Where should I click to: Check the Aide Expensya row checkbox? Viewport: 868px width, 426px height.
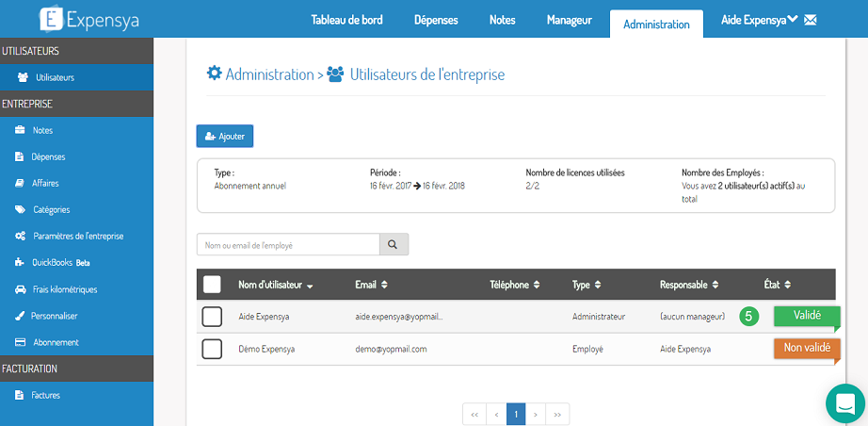pyautogui.click(x=212, y=317)
